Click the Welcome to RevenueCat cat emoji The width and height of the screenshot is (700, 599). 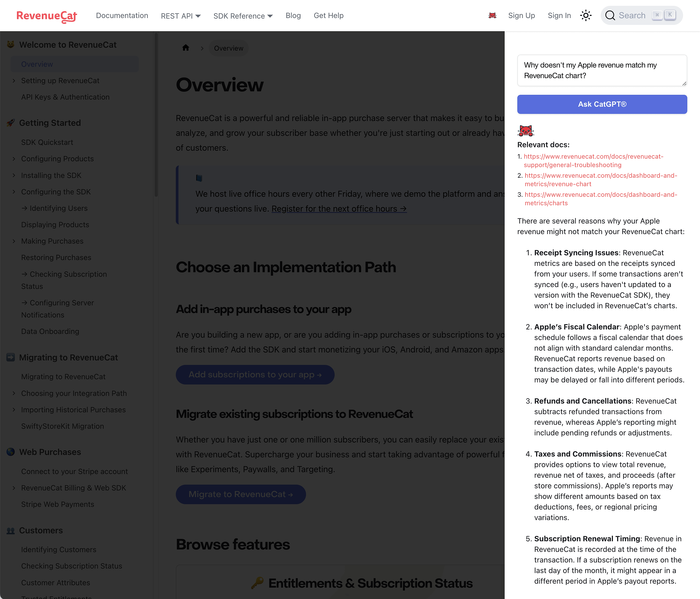tap(11, 44)
